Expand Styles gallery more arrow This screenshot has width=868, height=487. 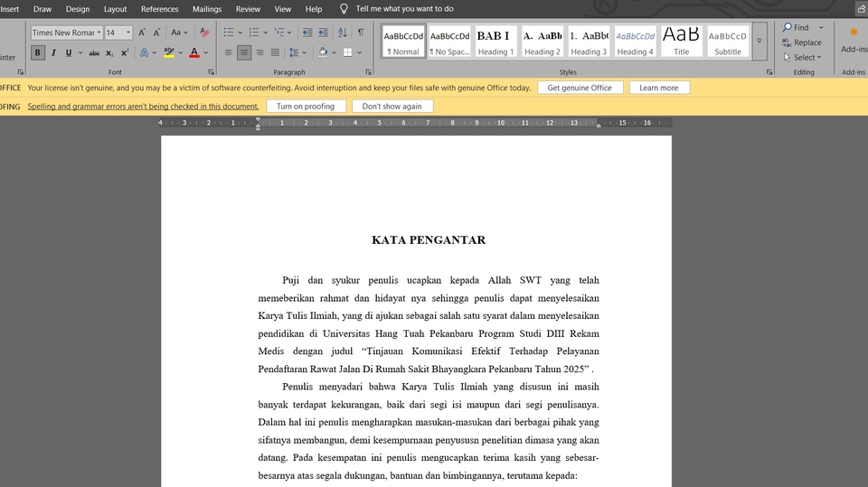click(x=759, y=41)
